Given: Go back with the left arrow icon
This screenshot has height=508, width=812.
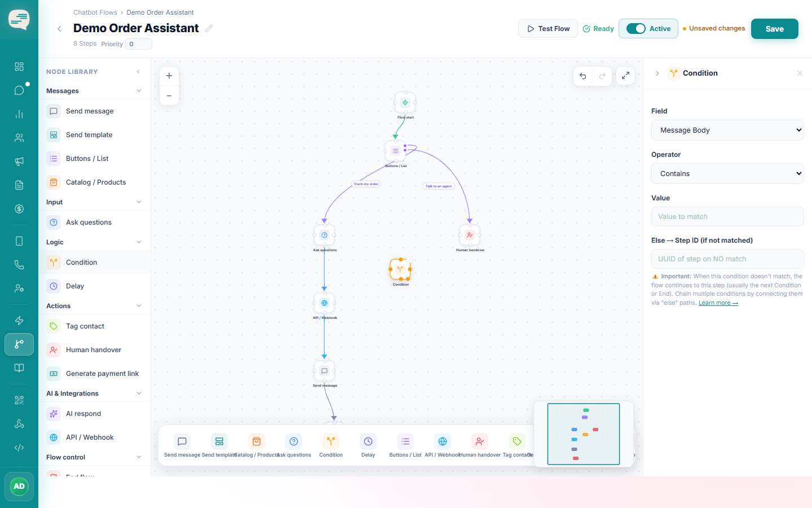Looking at the screenshot, I should coord(59,29).
